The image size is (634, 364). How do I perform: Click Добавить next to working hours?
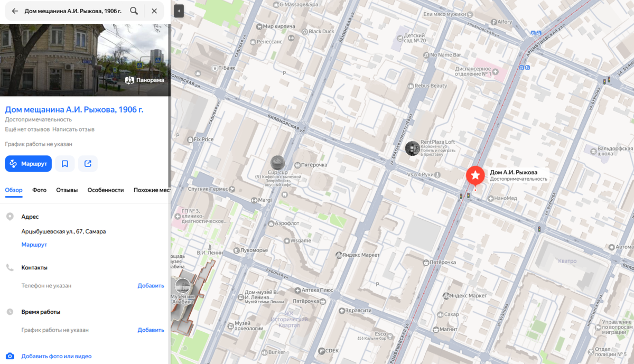151,330
